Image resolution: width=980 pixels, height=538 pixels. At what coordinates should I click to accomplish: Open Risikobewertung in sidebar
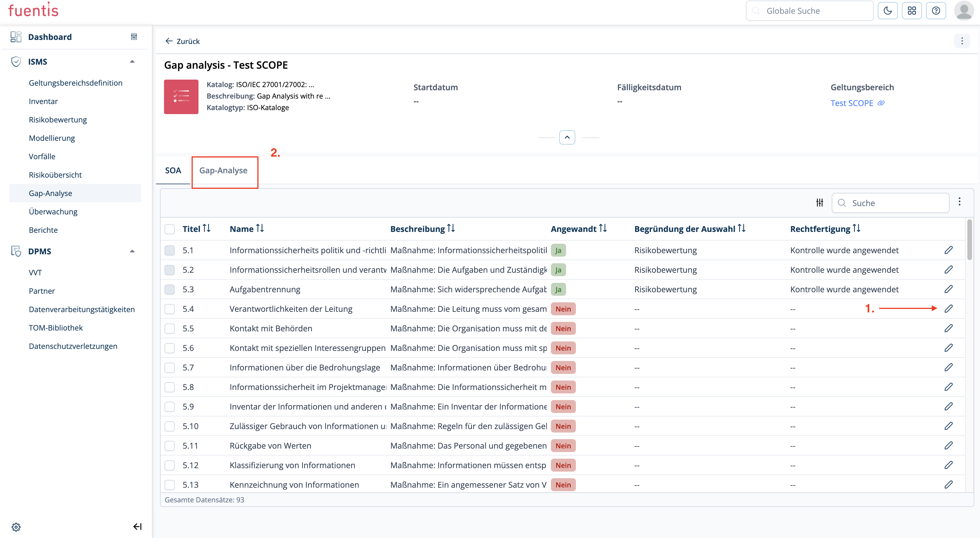58,120
